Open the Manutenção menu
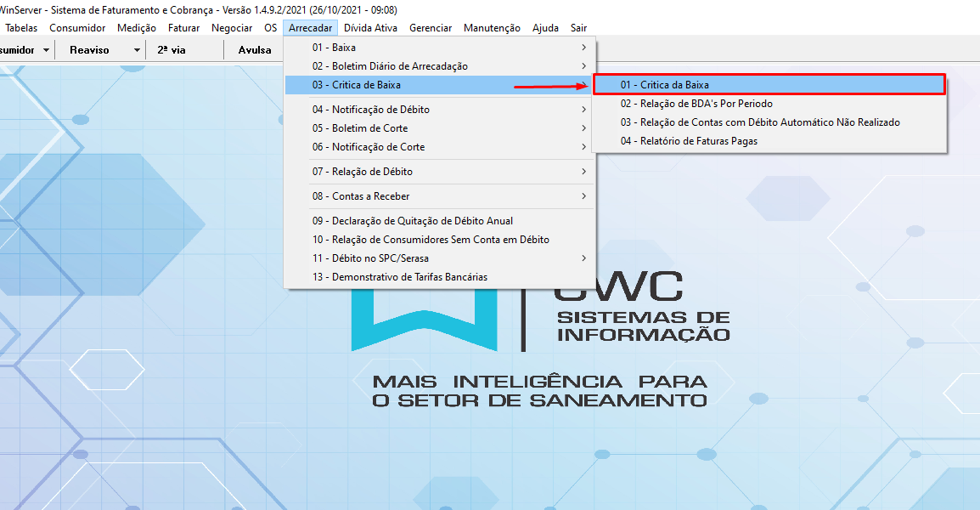 click(x=492, y=27)
